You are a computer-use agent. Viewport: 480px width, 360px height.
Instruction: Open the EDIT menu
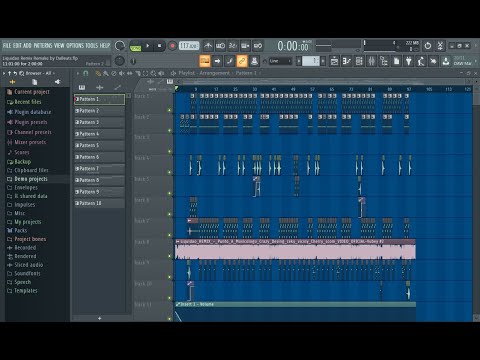(x=17, y=46)
